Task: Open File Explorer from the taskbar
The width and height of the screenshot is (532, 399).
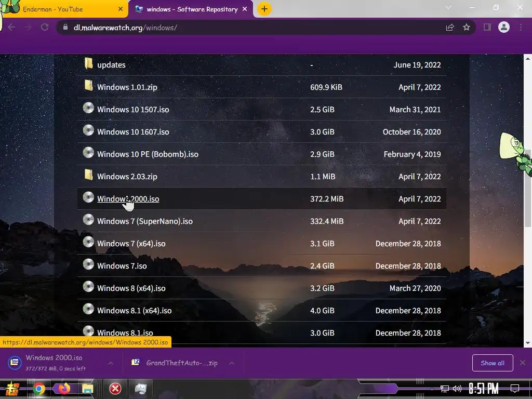Action: click(x=87, y=389)
